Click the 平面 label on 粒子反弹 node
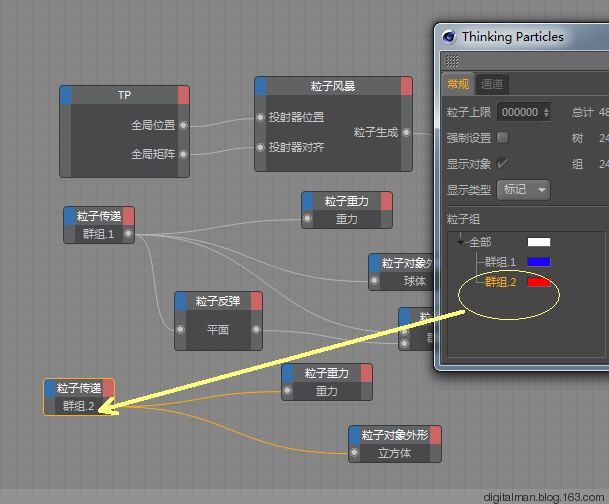This screenshot has height=504, width=609. pos(218,330)
